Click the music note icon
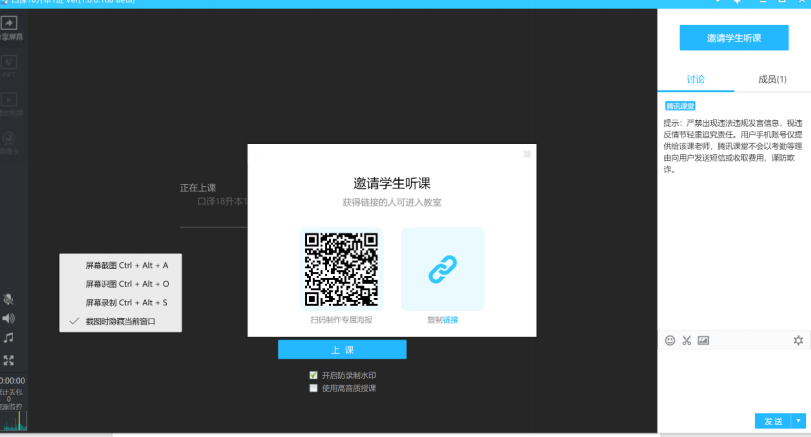Screen dimensions: 811x437 click(9, 338)
